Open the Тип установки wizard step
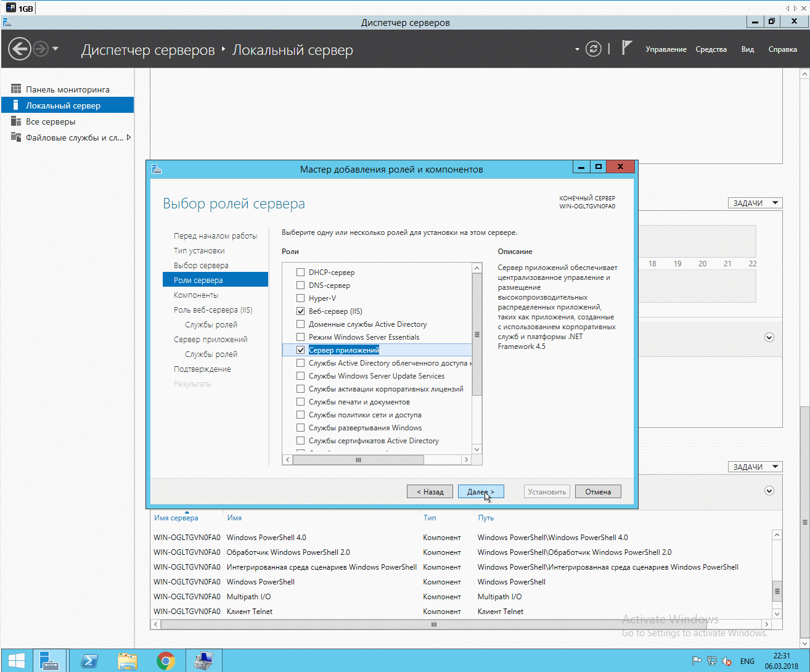 pos(199,250)
